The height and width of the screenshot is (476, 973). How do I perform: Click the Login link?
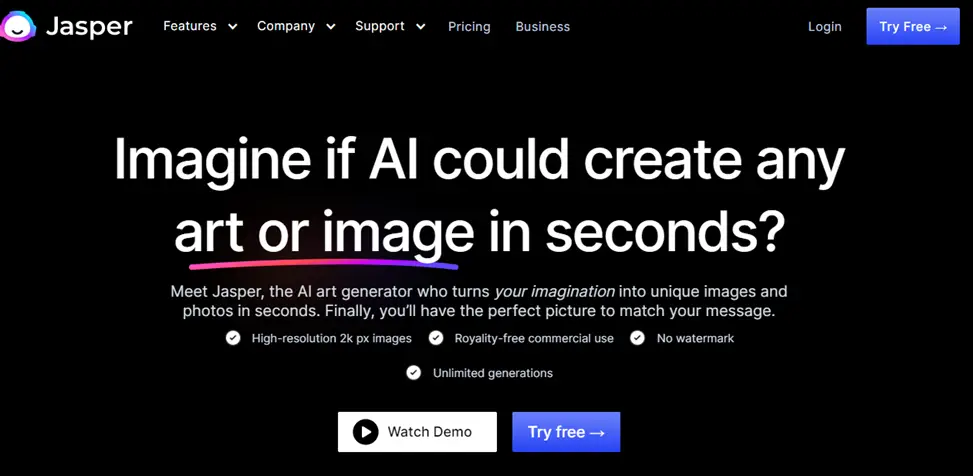coord(825,27)
